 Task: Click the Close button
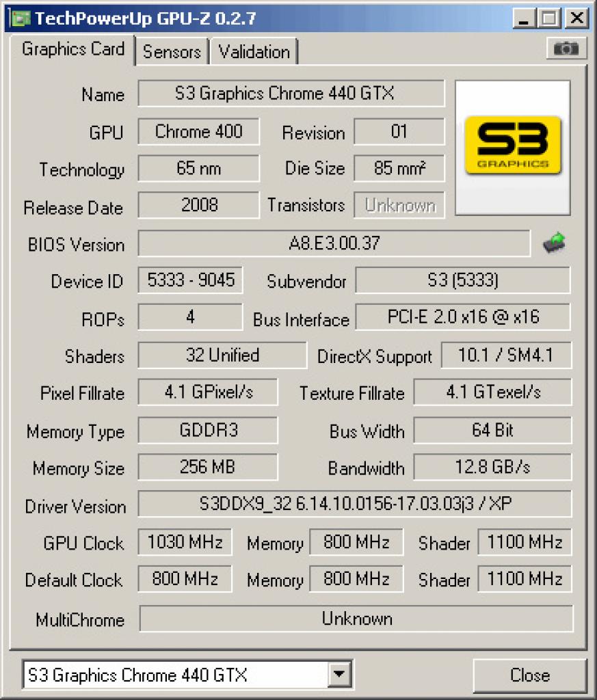click(x=530, y=675)
